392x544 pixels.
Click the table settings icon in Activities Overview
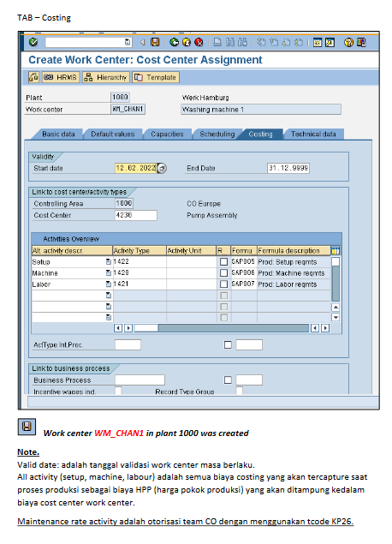click(336, 250)
